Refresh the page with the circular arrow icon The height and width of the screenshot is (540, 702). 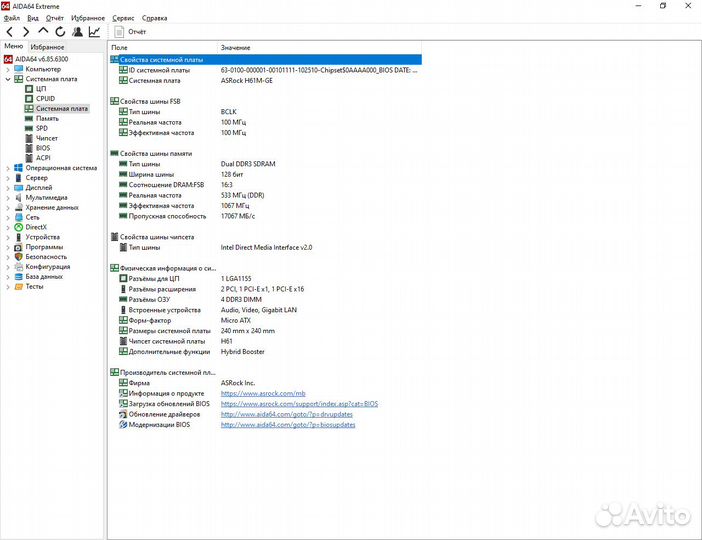click(60, 32)
